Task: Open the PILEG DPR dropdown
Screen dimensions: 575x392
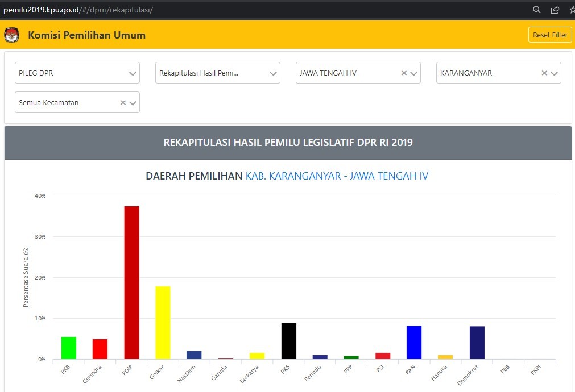Action: click(x=133, y=73)
